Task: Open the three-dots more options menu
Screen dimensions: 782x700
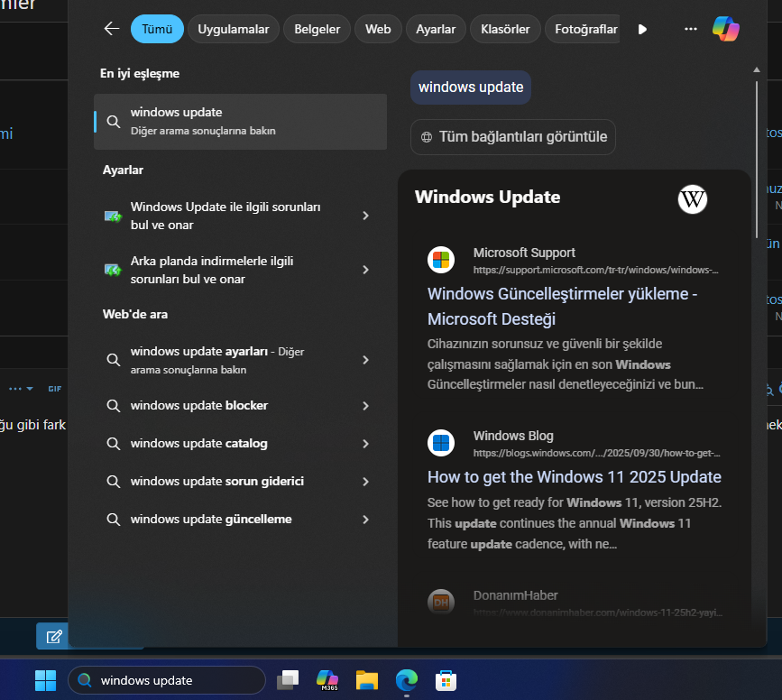Action: click(x=691, y=29)
